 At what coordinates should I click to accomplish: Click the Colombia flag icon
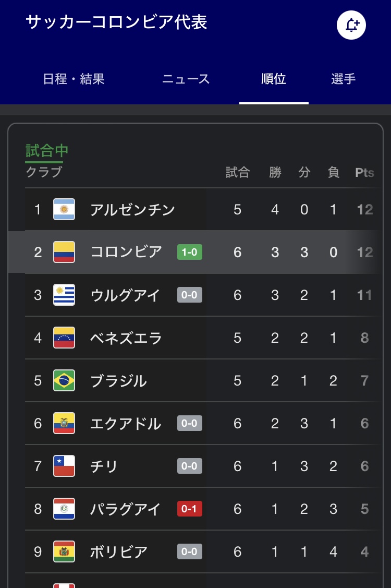(x=64, y=253)
